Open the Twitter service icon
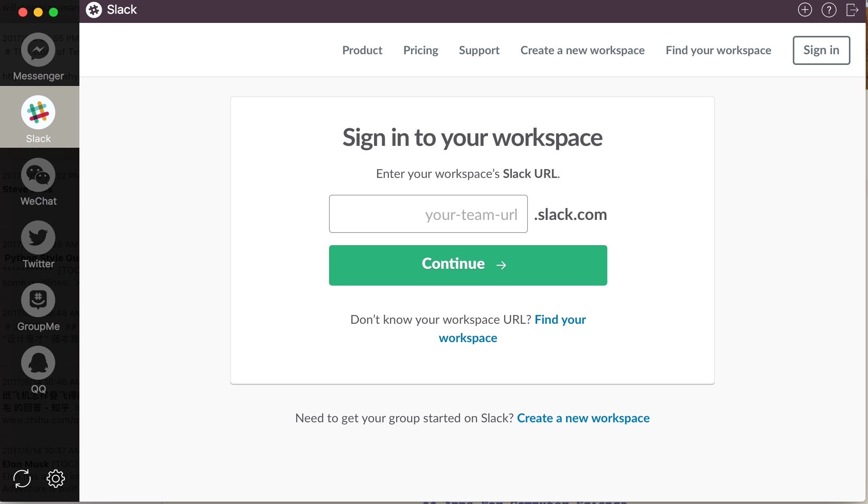The width and height of the screenshot is (868, 504). click(38, 237)
